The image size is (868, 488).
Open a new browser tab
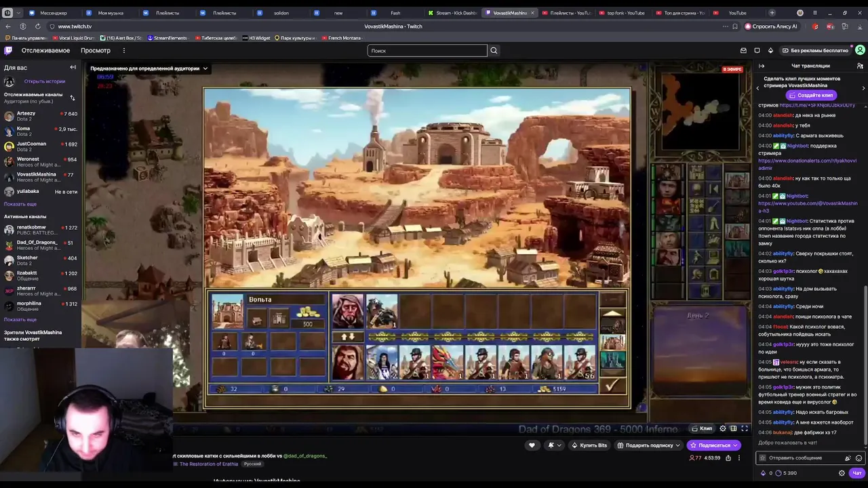pyautogui.click(x=772, y=13)
